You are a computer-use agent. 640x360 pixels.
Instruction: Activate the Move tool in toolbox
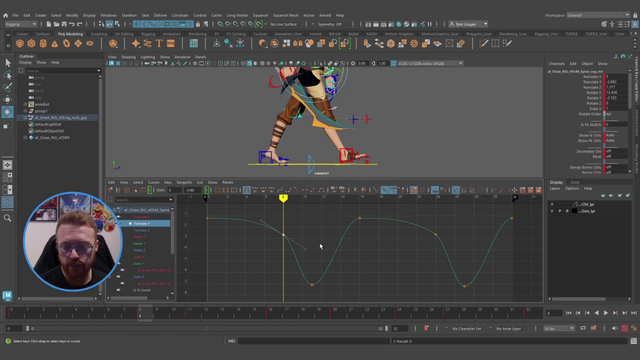(x=7, y=100)
